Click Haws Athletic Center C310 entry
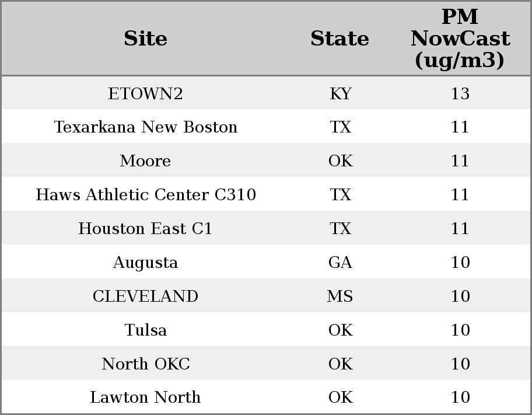 point(146,194)
